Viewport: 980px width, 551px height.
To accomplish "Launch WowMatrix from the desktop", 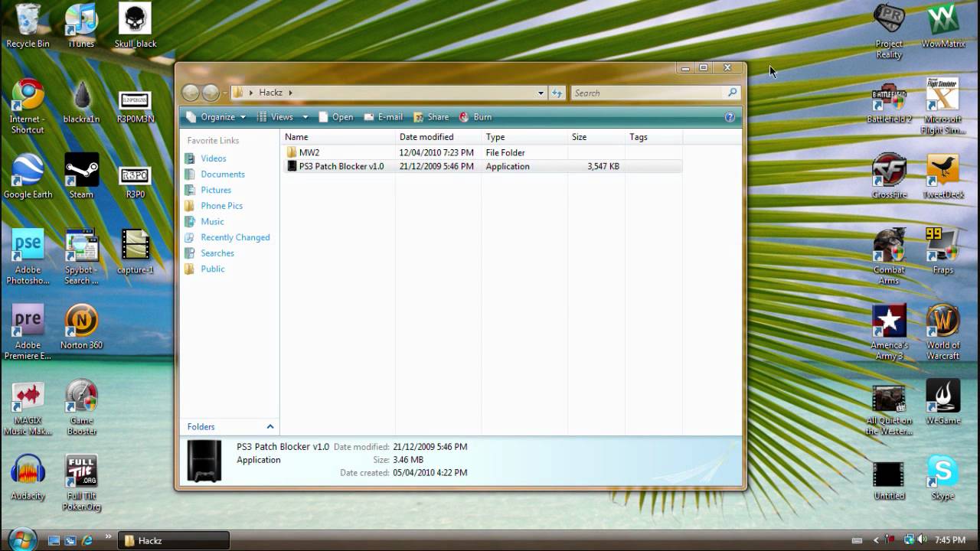I will [942, 26].
